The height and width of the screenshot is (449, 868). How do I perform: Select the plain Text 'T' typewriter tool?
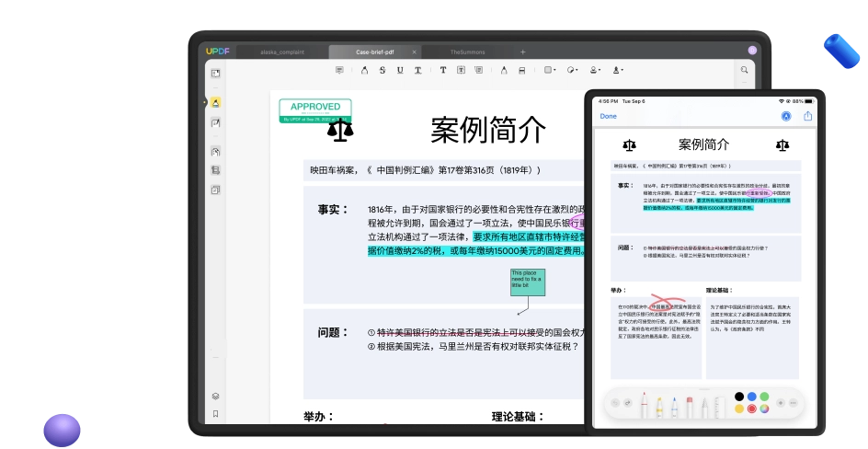(442, 70)
